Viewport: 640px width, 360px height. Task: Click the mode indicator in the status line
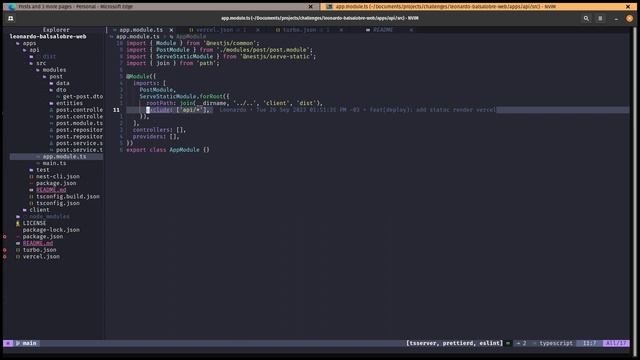point(8,343)
